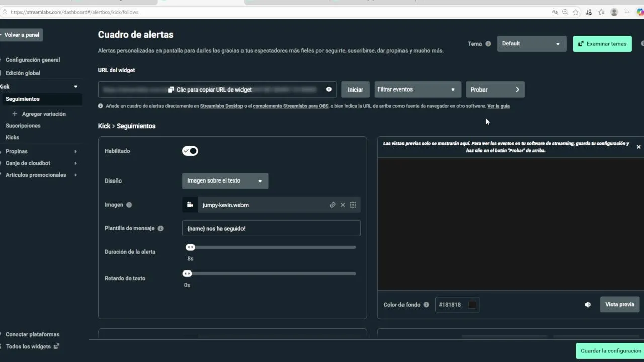Screen dimensions: 644x362
Task: Open the Probar test menu
Action: point(495,89)
